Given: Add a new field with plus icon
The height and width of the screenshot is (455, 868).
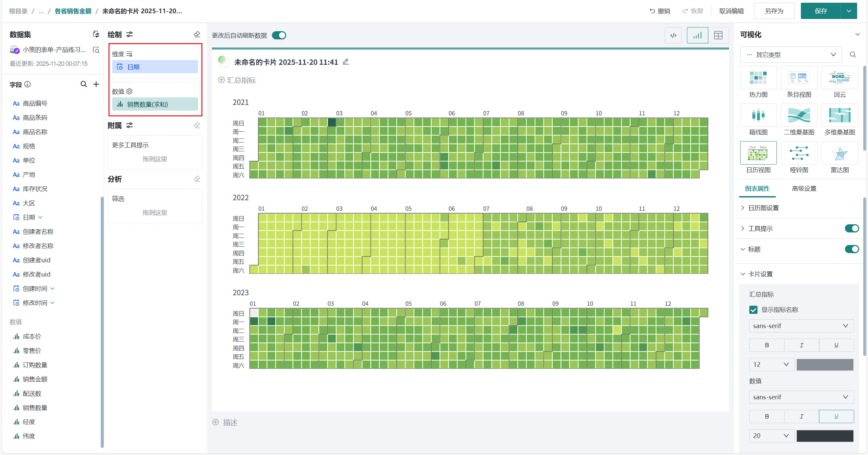Looking at the screenshot, I should (x=96, y=84).
